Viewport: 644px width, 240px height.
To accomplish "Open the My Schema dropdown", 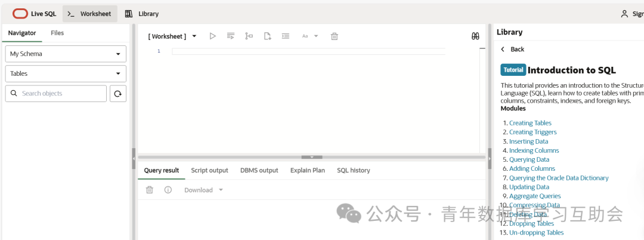I will pos(66,54).
